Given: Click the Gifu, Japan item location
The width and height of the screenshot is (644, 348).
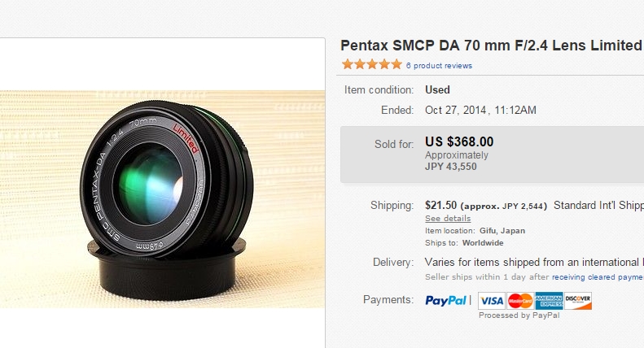Looking at the screenshot, I should tap(502, 231).
